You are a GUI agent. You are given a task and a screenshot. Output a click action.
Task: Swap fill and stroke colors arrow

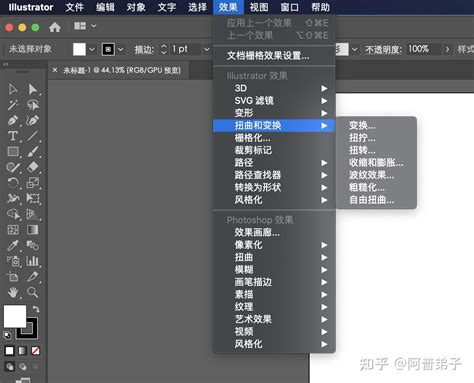[x=36, y=309]
